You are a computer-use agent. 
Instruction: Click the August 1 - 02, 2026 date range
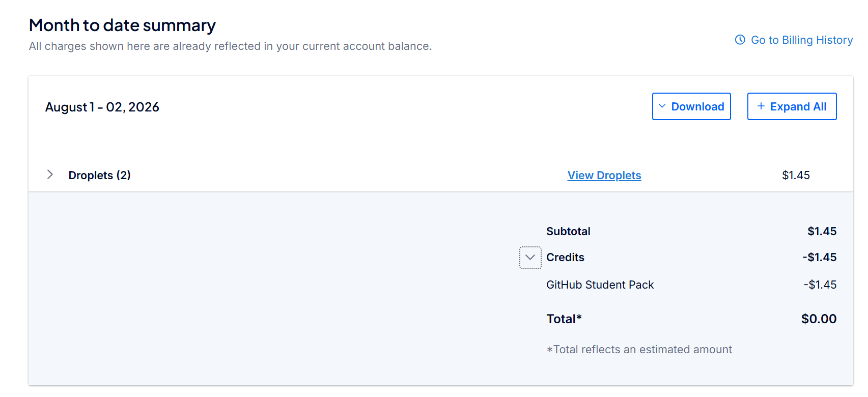coord(102,107)
